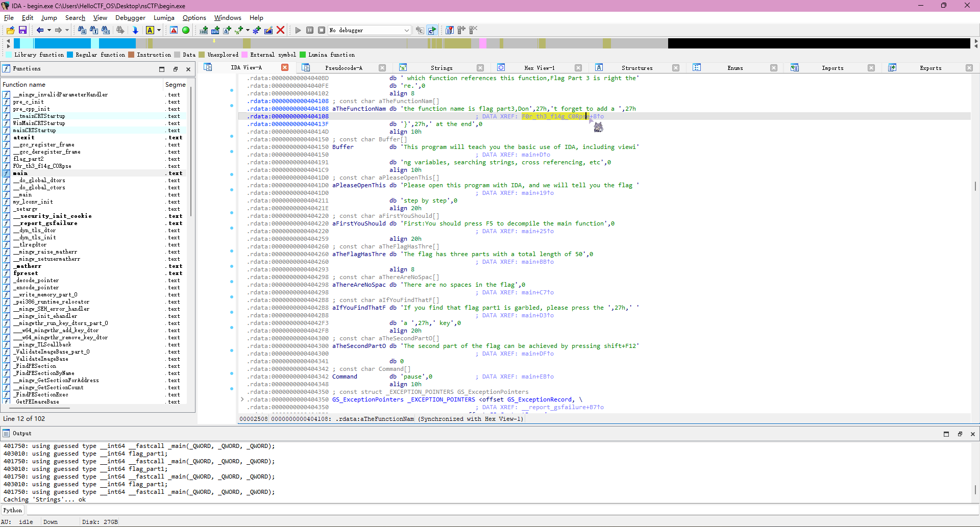
Task: Open the Debugger menu
Action: (x=130, y=17)
